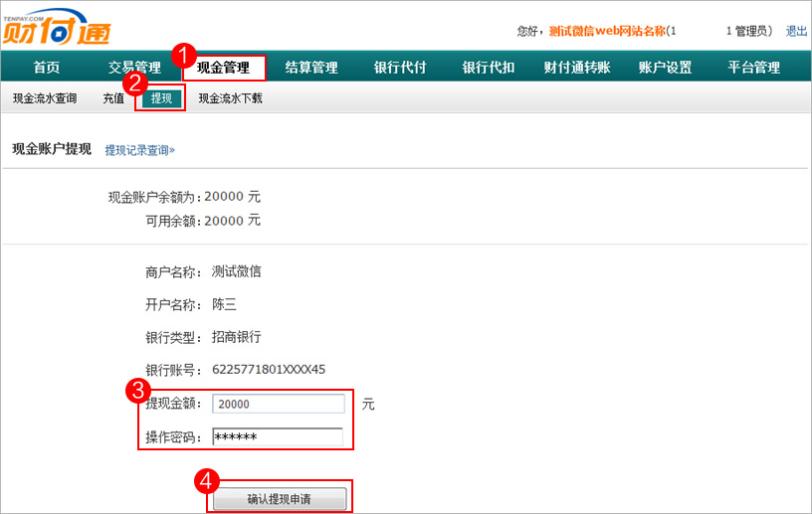Open the 首页 home tab
The height and width of the screenshot is (514, 812).
tap(46, 68)
